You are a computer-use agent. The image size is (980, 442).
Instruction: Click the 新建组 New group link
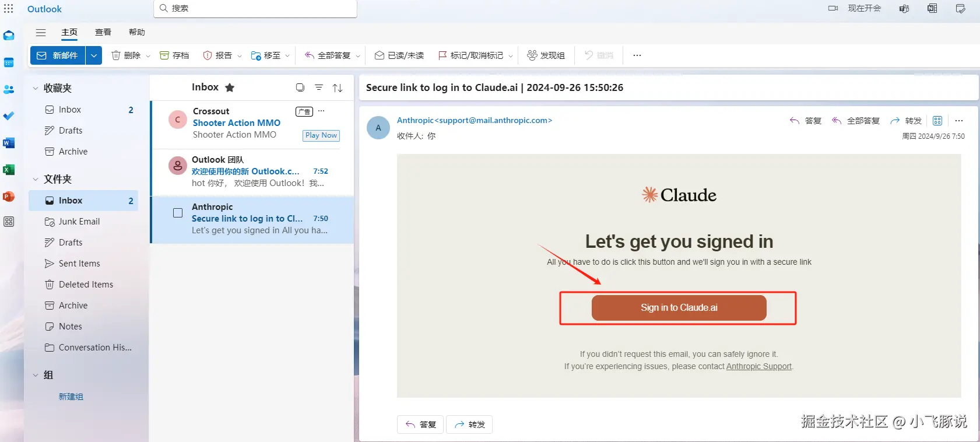pyautogui.click(x=71, y=397)
